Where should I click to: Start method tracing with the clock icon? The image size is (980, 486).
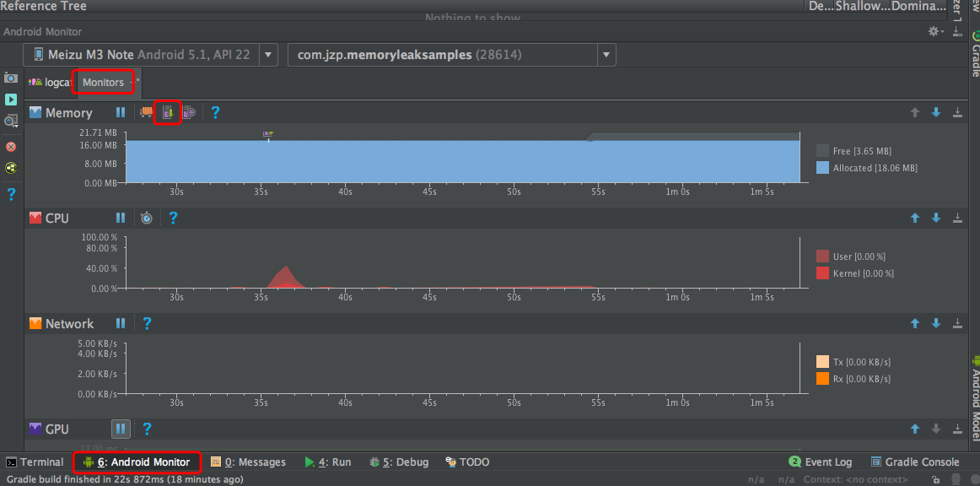coord(147,218)
